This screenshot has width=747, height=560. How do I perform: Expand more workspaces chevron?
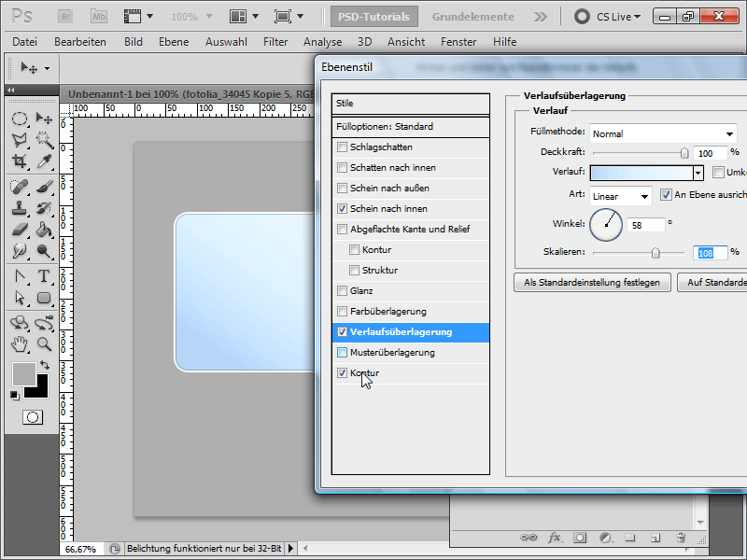[x=541, y=17]
